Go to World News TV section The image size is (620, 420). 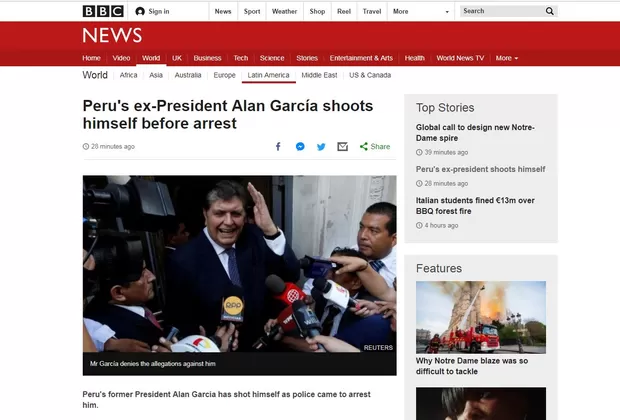tap(460, 58)
